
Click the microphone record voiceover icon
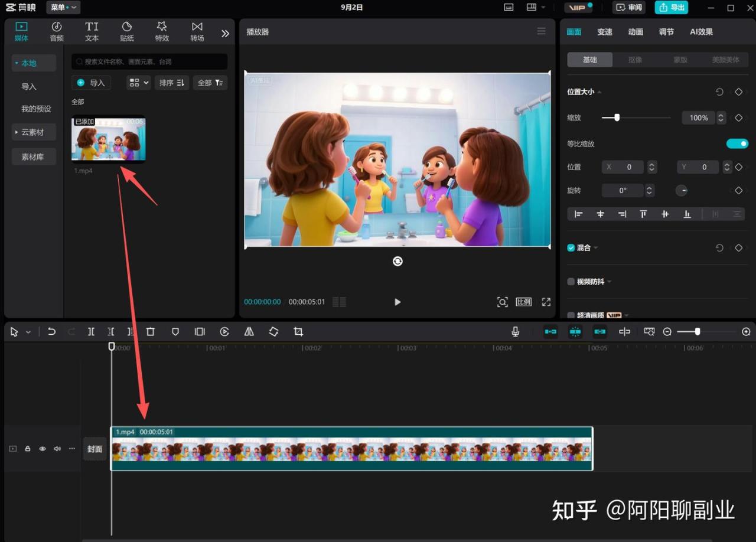(515, 332)
